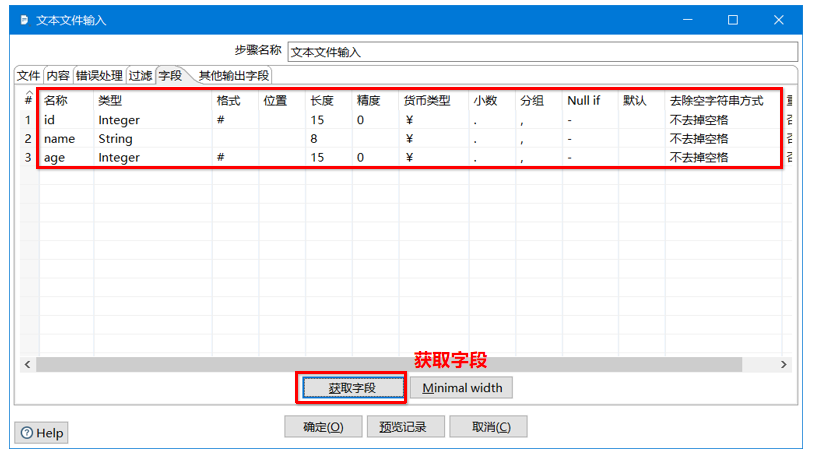The image size is (818, 458).
Task: Click the 获取字段 button
Action: click(353, 388)
